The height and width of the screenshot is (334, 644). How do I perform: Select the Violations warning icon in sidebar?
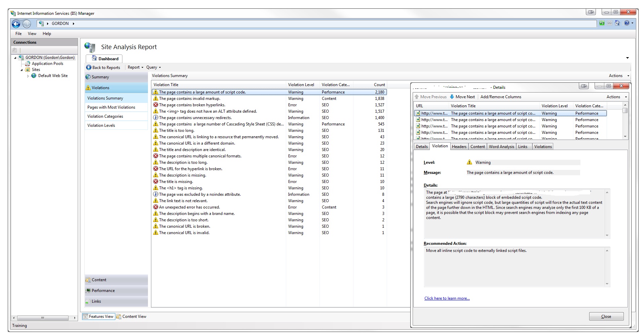point(88,88)
